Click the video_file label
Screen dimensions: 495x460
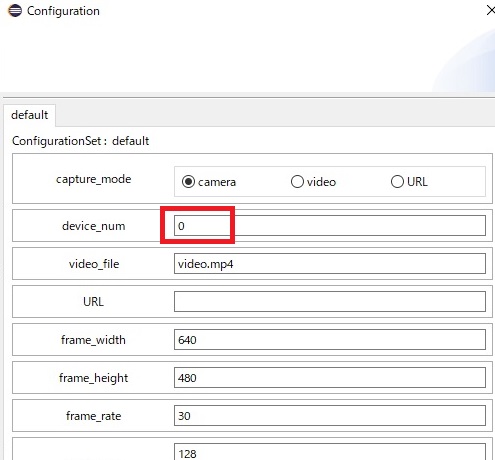(94, 264)
